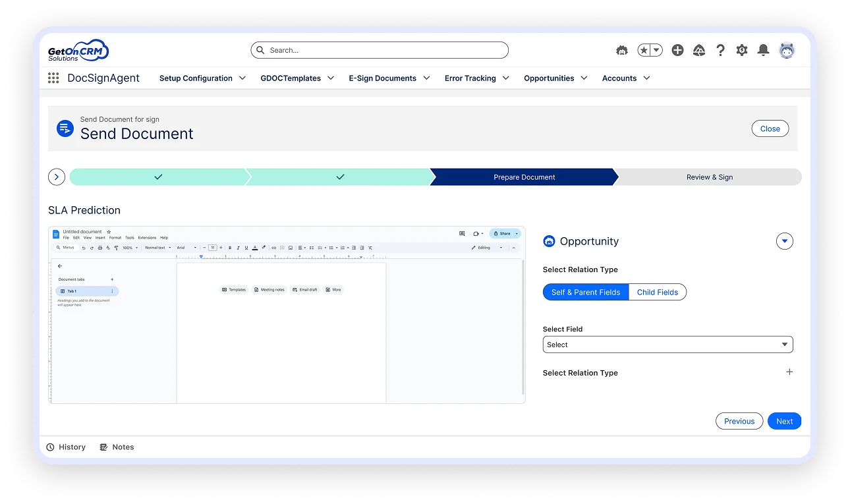The height and width of the screenshot is (504, 850).
Task: Click the notifications bell icon
Action: tap(763, 50)
